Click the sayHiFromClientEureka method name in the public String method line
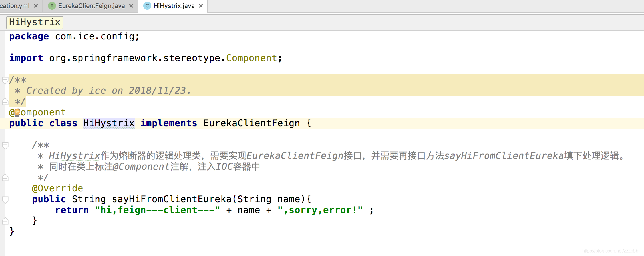The width and height of the screenshot is (644, 256). tap(172, 199)
